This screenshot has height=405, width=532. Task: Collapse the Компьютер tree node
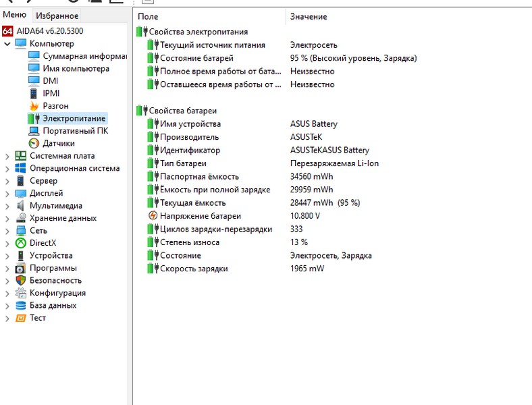click(7, 44)
